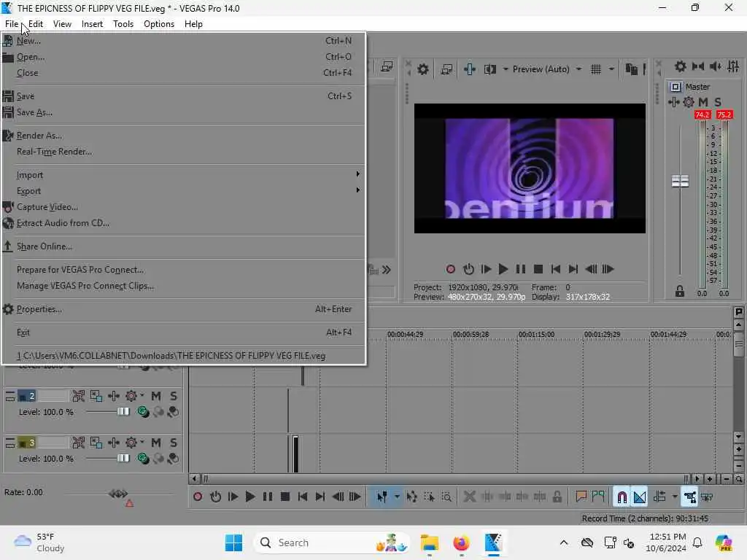Solo the Master bus with S
Image resolution: width=747 pixels, height=560 pixels.
(x=718, y=102)
